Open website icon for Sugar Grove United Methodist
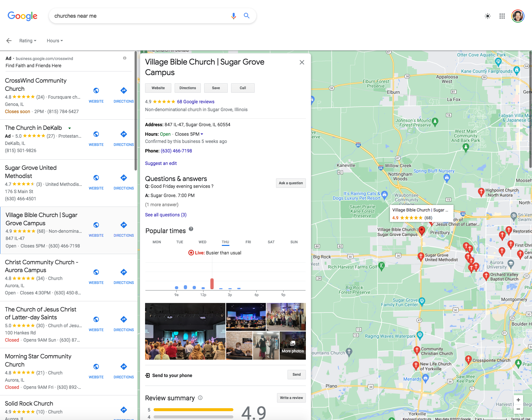This screenshot has width=532, height=420. pyautogui.click(x=96, y=178)
